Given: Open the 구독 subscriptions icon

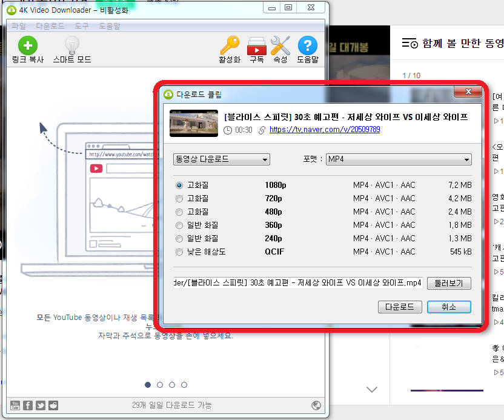Looking at the screenshot, I should pyautogui.click(x=256, y=46).
